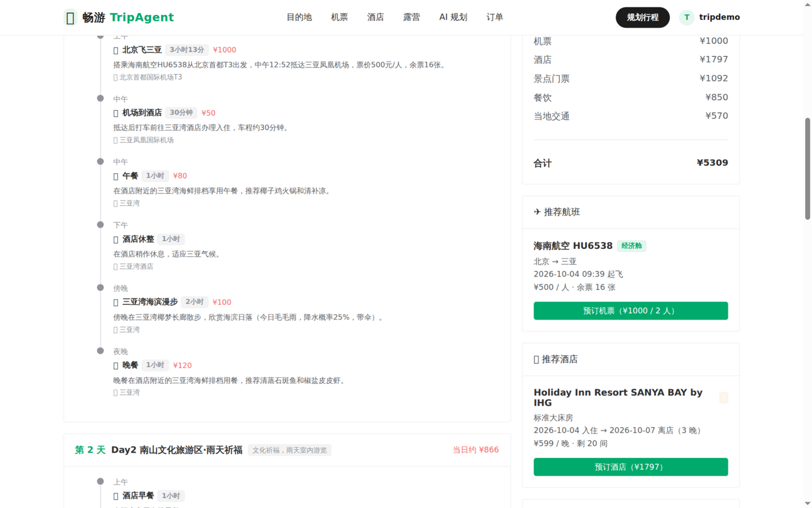Image resolution: width=812 pixels, height=508 pixels.
Task: Open the tripdemo username
Action: click(x=720, y=17)
